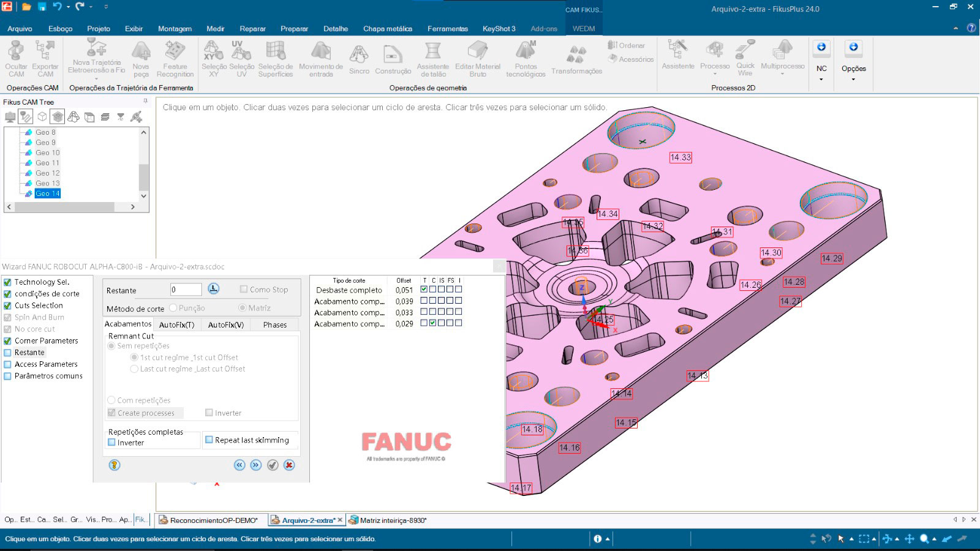Go to next wizard step
The height and width of the screenshot is (551, 980).
click(x=256, y=465)
